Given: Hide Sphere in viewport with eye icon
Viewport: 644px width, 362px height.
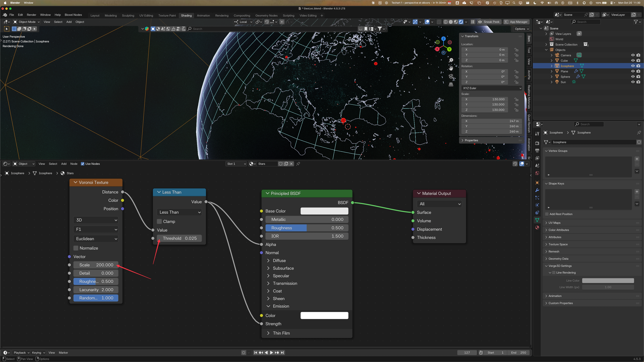Looking at the screenshot, I should click(x=633, y=77).
